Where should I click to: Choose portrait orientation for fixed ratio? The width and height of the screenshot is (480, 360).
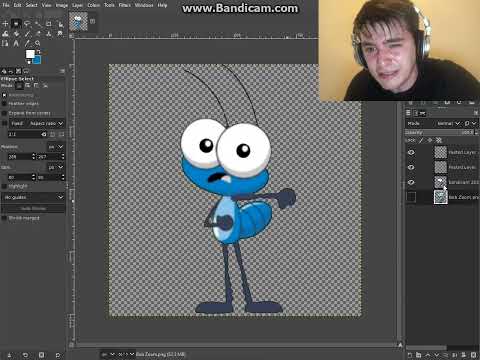(x=53, y=134)
